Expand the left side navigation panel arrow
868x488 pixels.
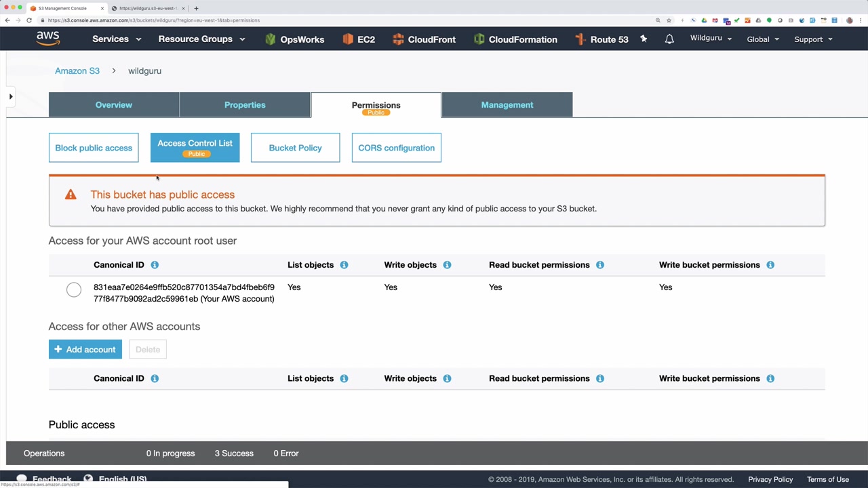pos(11,97)
